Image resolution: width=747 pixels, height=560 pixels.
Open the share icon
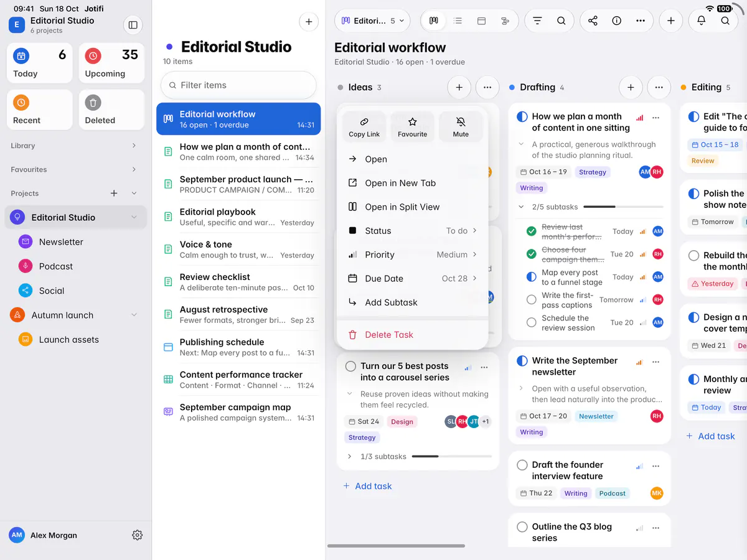[x=593, y=21]
